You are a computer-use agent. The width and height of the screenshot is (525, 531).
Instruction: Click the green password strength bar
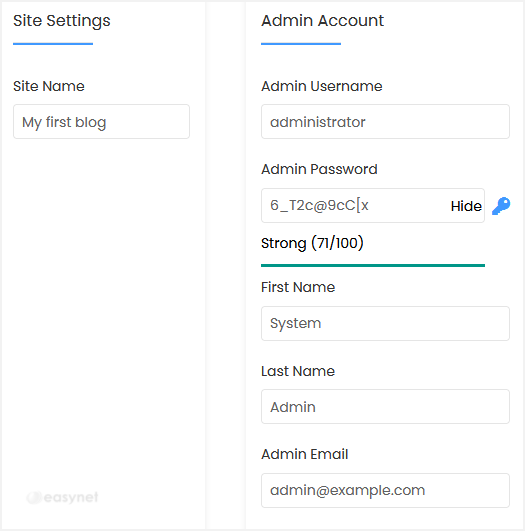click(x=373, y=266)
